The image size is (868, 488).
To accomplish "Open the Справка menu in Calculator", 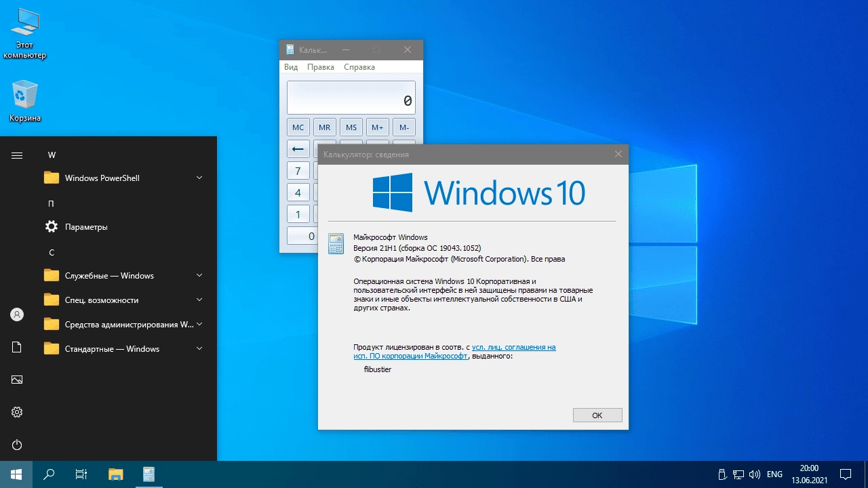I will pos(359,67).
